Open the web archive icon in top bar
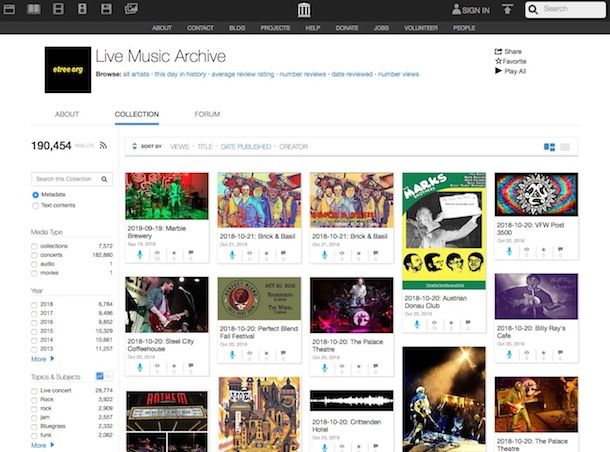The image size is (610, 452). 9,9
